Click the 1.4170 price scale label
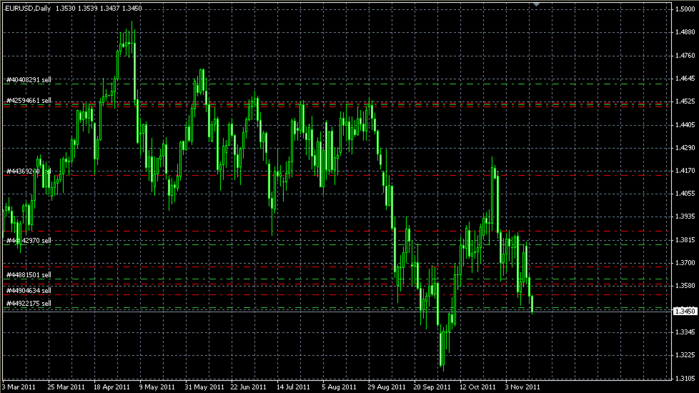The width and height of the screenshot is (699, 393). 685,171
